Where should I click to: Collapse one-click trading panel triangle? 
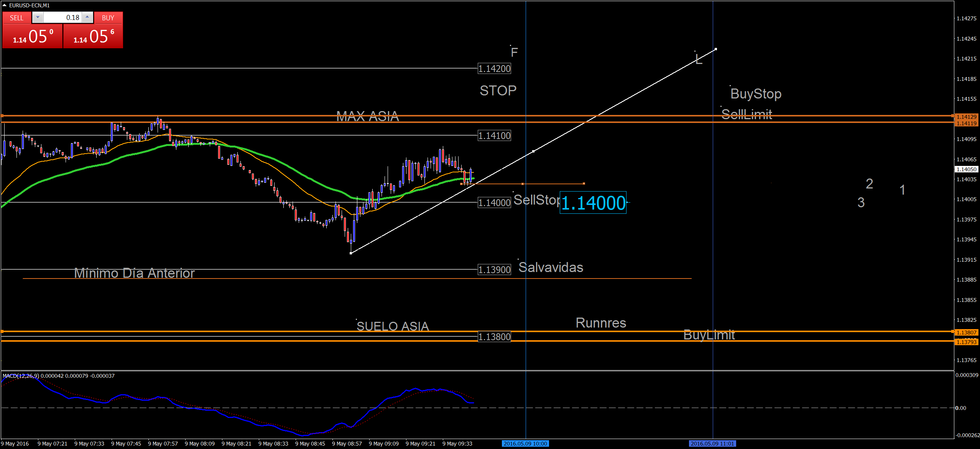coord(4,5)
